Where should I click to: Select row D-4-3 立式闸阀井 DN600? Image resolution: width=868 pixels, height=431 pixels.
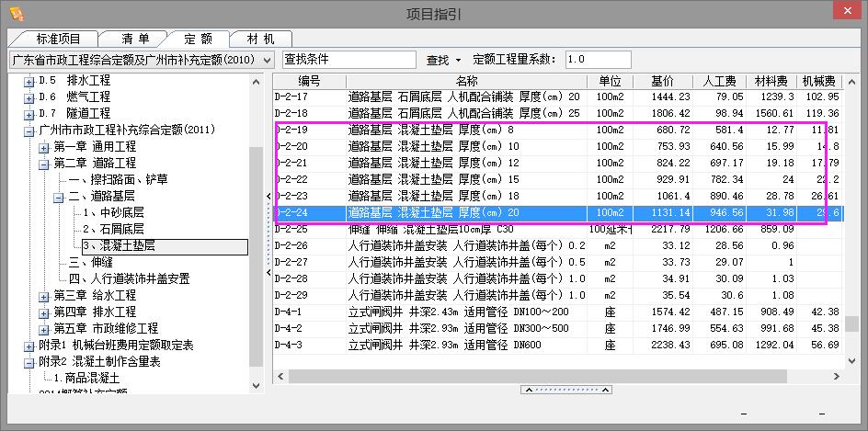(x=557, y=346)
